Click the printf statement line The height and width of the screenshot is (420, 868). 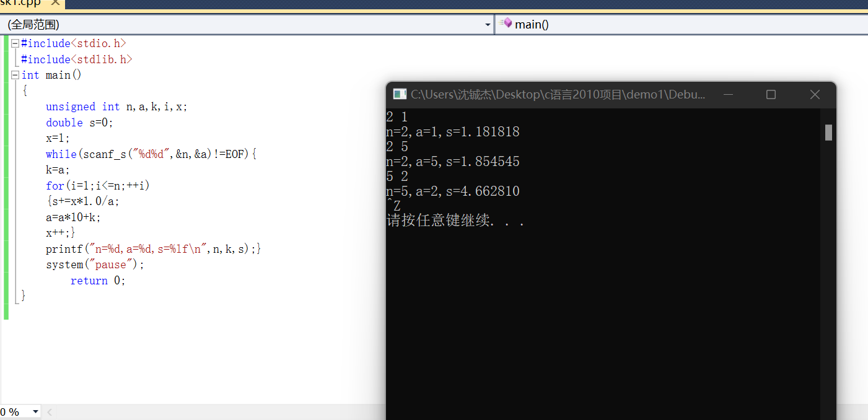[154, 249]
